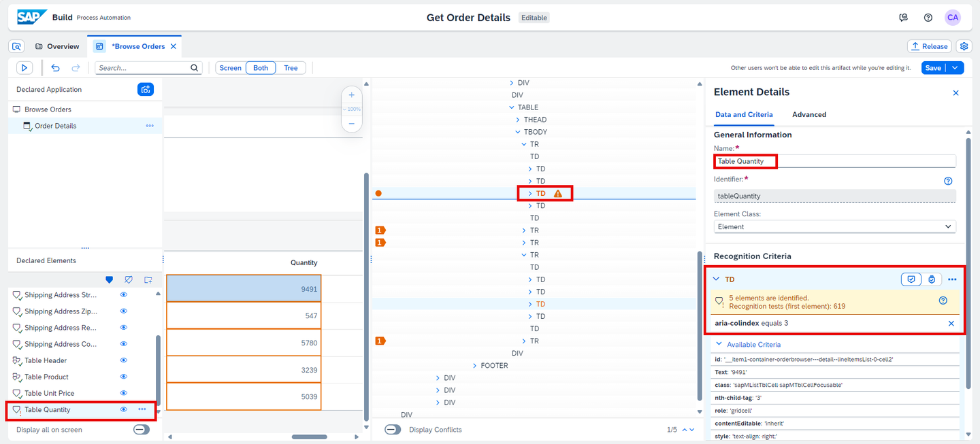The height and width of the screenshot is (444, 980).
Task: Collapse the TD recognition criteria section
Action: click(x=716, y=279)
